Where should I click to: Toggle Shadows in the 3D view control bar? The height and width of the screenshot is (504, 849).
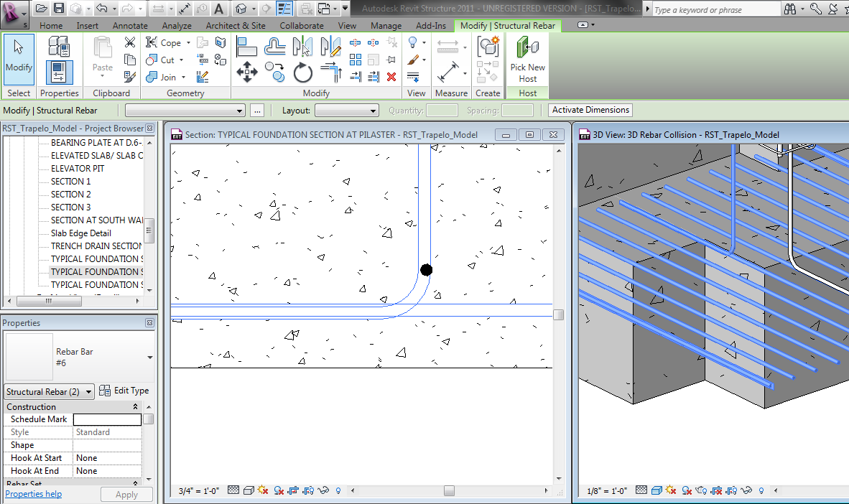click(x=687, y=490)
